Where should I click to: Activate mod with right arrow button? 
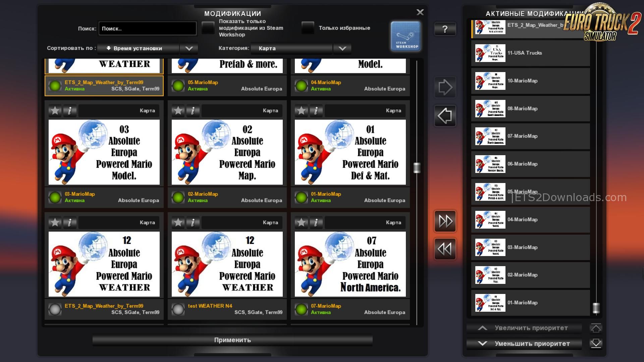point(445,87)
